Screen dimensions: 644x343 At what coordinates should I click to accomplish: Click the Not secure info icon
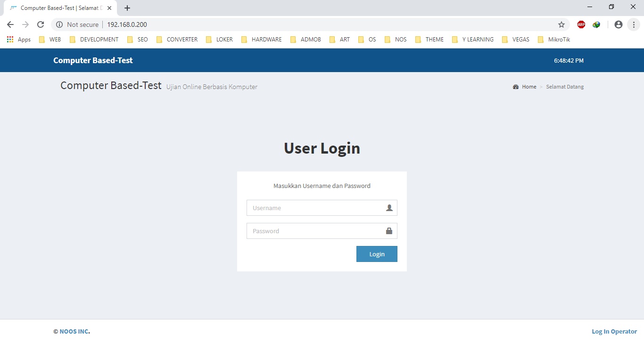[59, 24]
